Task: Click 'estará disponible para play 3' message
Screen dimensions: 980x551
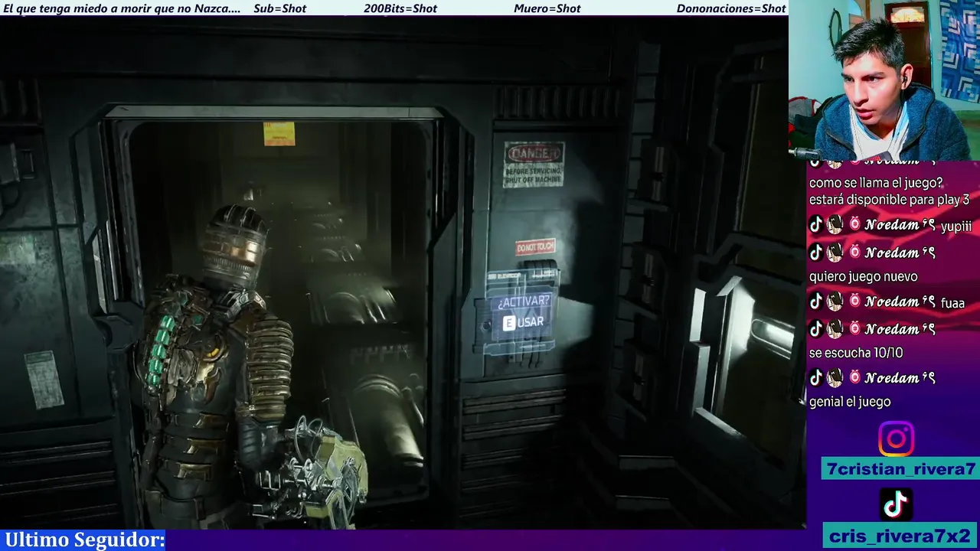Action: pos(889,200)
